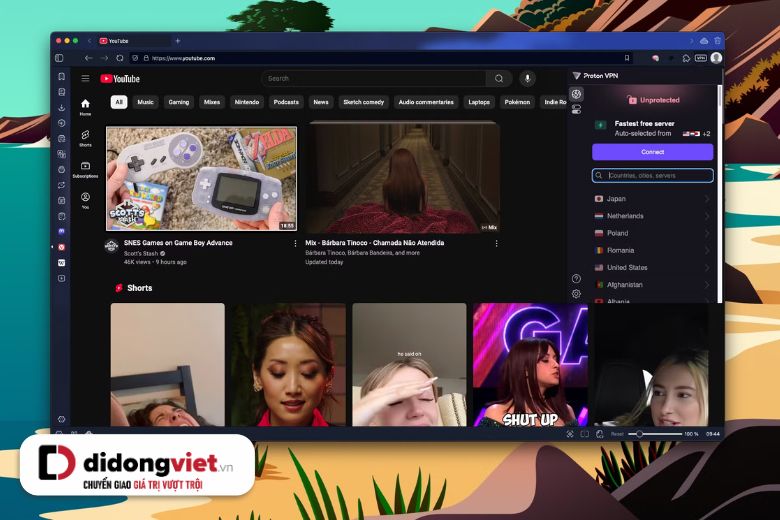Select the Audio commentaries filter chip

(x=426, y=102)
